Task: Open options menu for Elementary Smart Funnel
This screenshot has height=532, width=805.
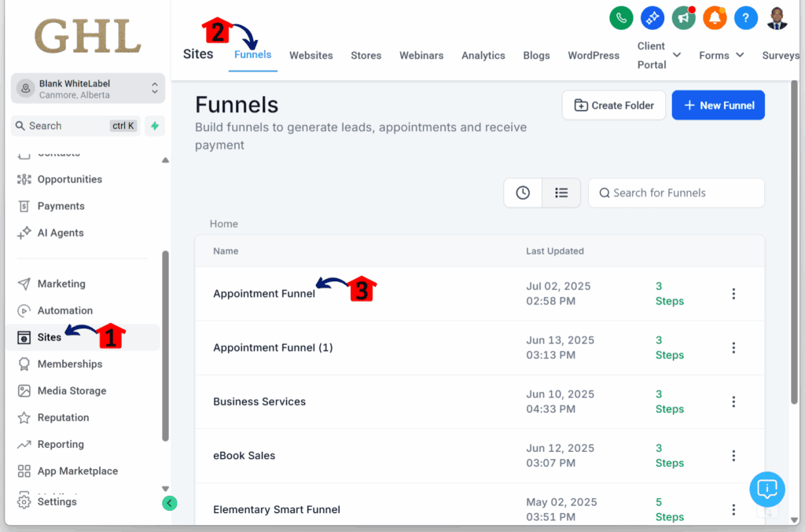Action: click(733, 509)
